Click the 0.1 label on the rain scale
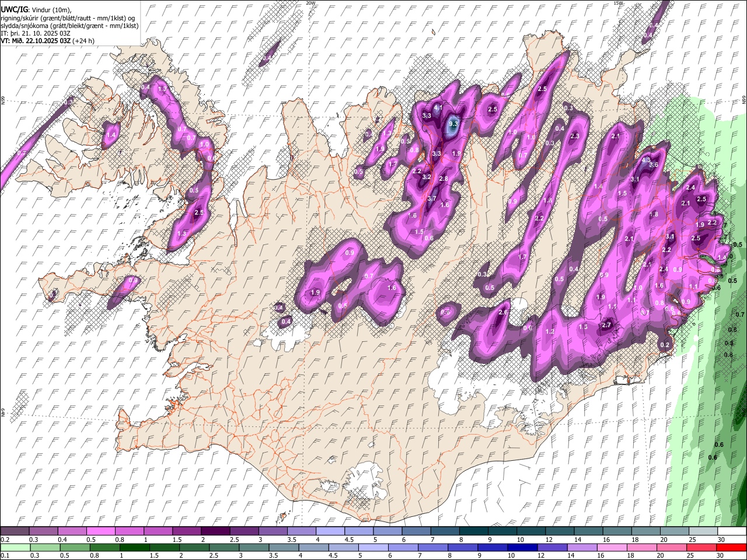Image resolution: width=747 pixels, height=560 pixels. point(5,556)
